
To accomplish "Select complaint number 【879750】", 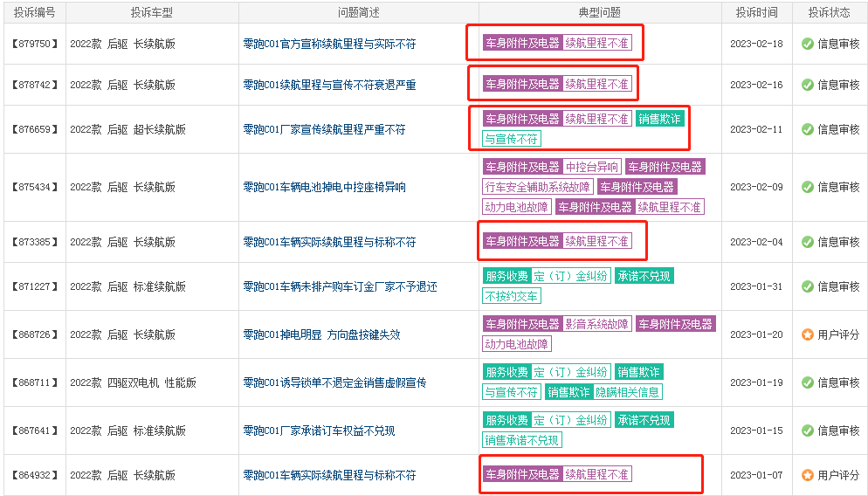I will 34,44.
